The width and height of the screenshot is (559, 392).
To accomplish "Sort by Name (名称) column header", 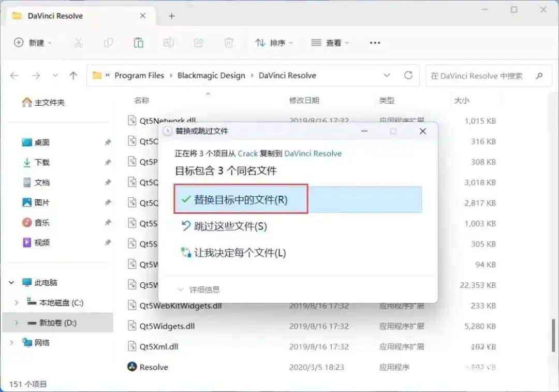I will coord(141,100).
